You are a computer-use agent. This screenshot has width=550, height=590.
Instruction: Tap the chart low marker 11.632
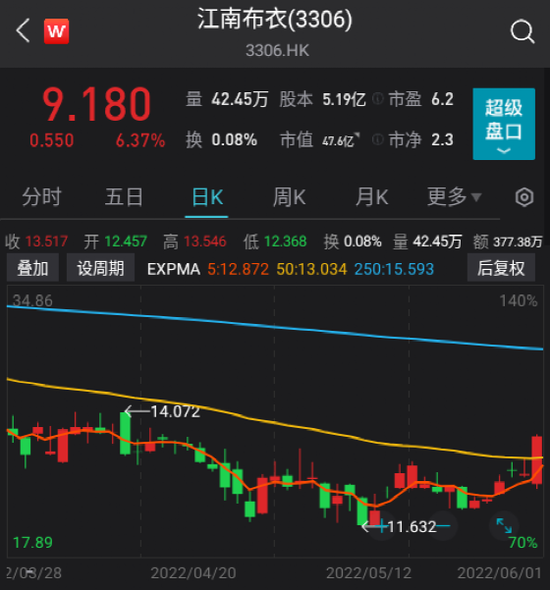[412, 527]
